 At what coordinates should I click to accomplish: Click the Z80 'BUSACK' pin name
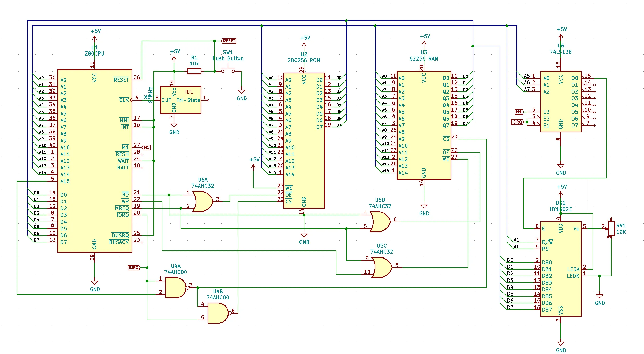[x=119, y=242]
